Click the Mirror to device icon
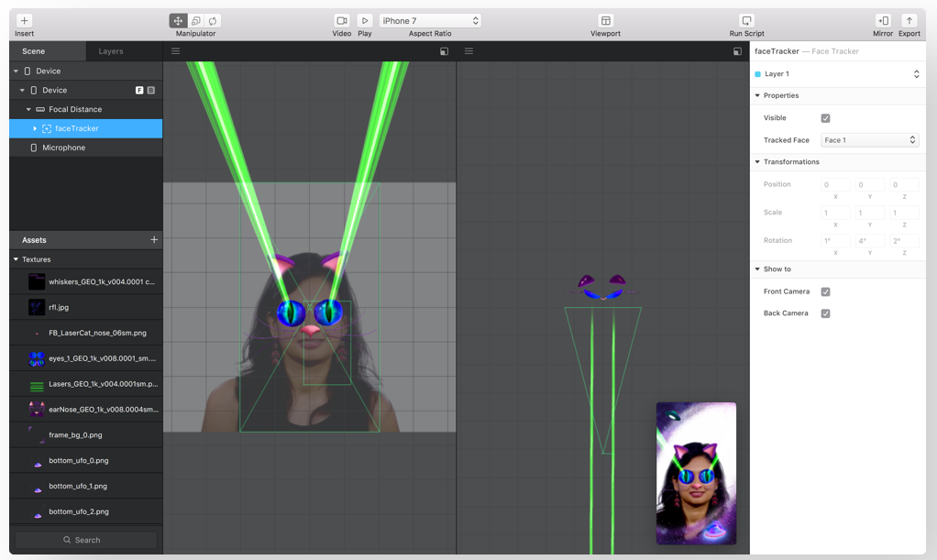937x560 pixels. [883, 20]
